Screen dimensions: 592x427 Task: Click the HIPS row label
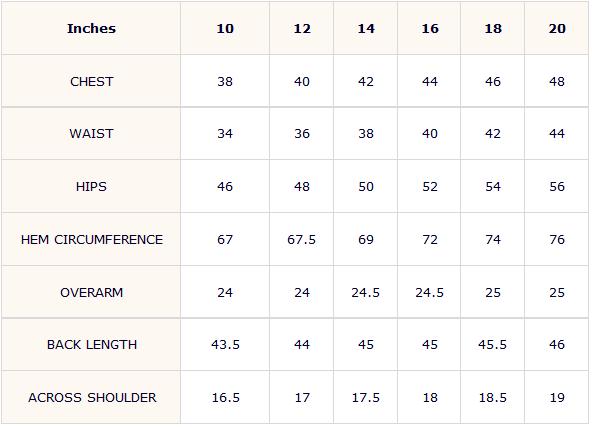click(91, 187)
